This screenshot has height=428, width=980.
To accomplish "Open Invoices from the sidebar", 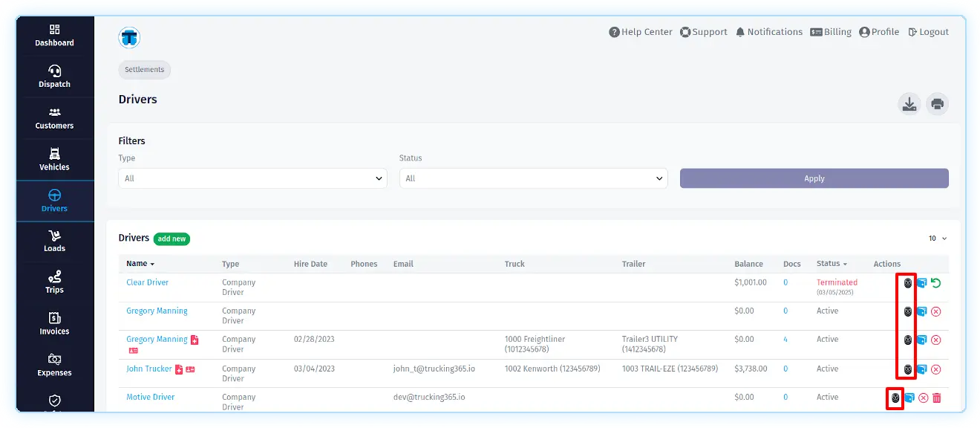I will pyautogui.click(x=55, y=324).
